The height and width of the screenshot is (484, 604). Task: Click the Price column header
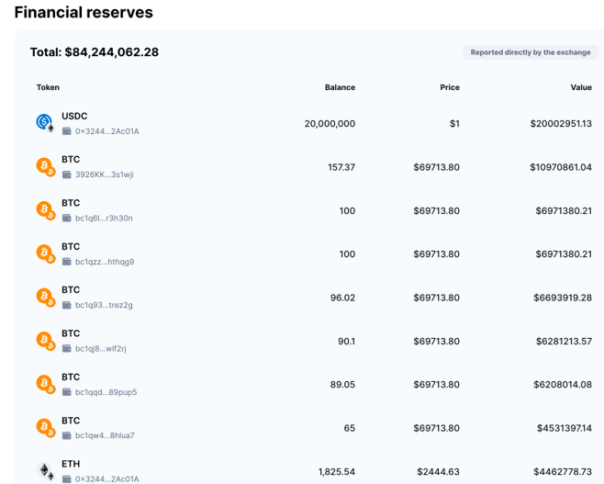450,87
